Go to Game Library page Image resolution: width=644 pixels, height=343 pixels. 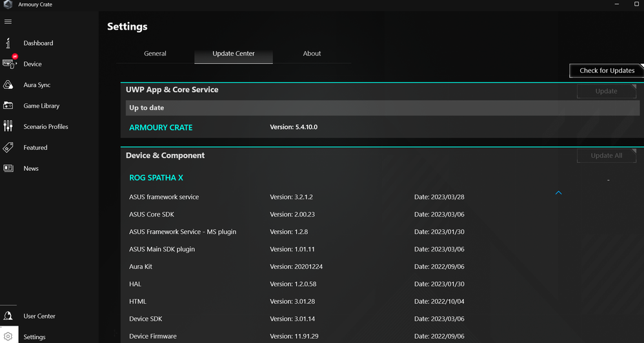point(41,106)
